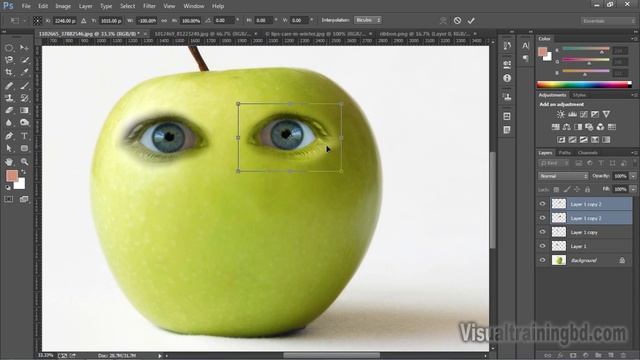Image resolution: width=640 pixels, height=360 pixels.
Task: Click the foreground color swatch in toolbox
Action: click(x=11, y=176)
